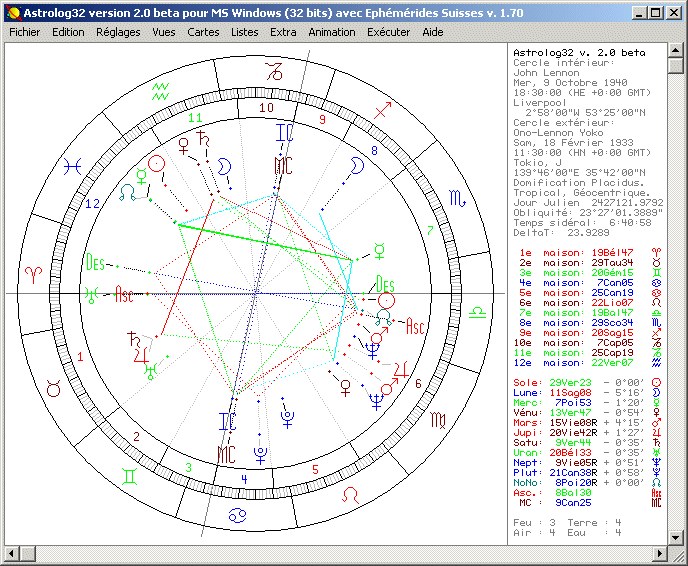The image size is (688, 566).
Task: Click the red Sagittarius arrow glyph
Action: pos(386,106)
